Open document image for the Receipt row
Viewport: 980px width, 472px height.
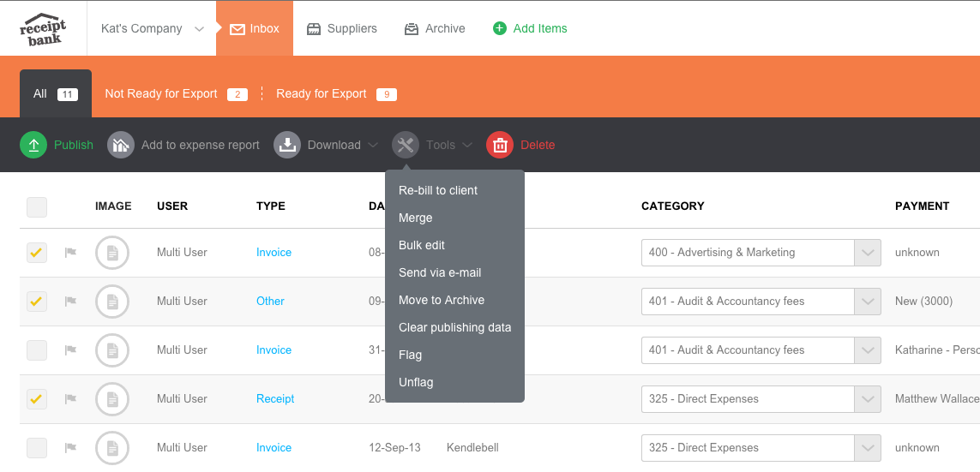112,399
